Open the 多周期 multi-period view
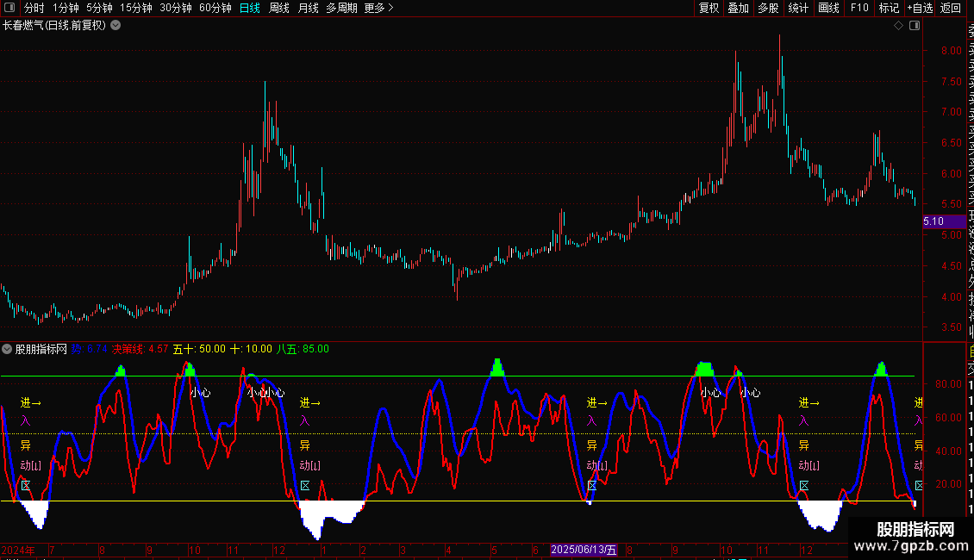Viewport: 974px width, 560px height. pyautogui.click(x=341, y=8)
